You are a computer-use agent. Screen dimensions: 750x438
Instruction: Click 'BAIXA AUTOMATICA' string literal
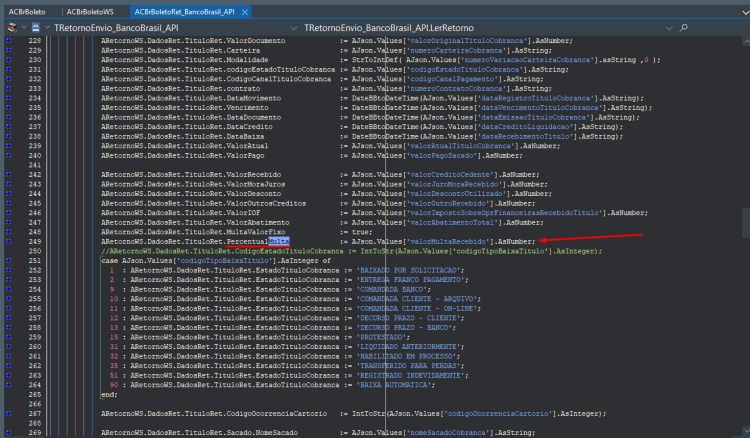394,385
